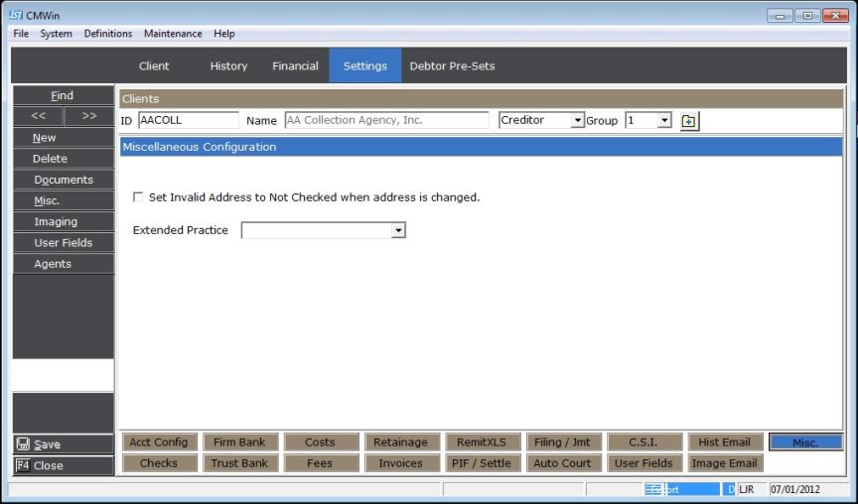
Task: Open the Trust Bank settings button
Action: pyautogui.click(x=239, y=463)
